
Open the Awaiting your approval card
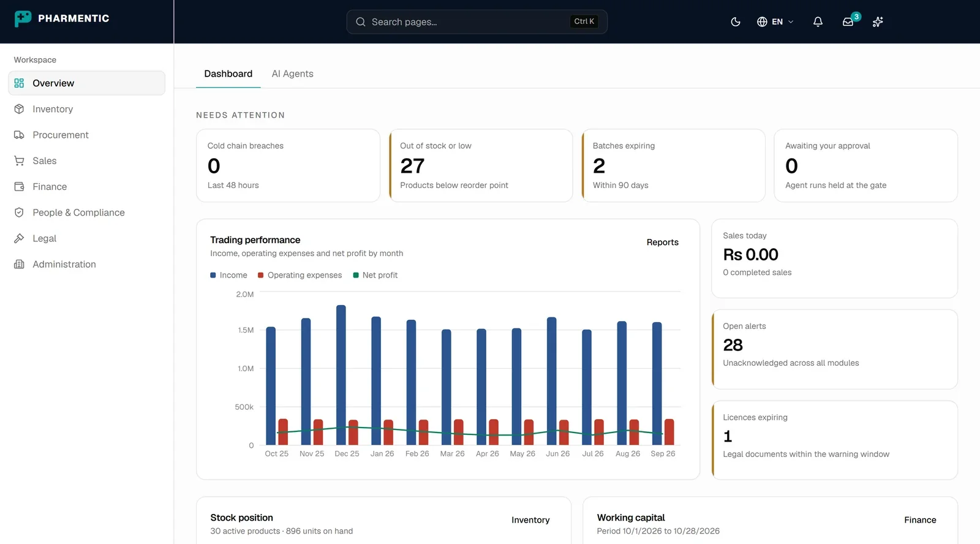866,165
